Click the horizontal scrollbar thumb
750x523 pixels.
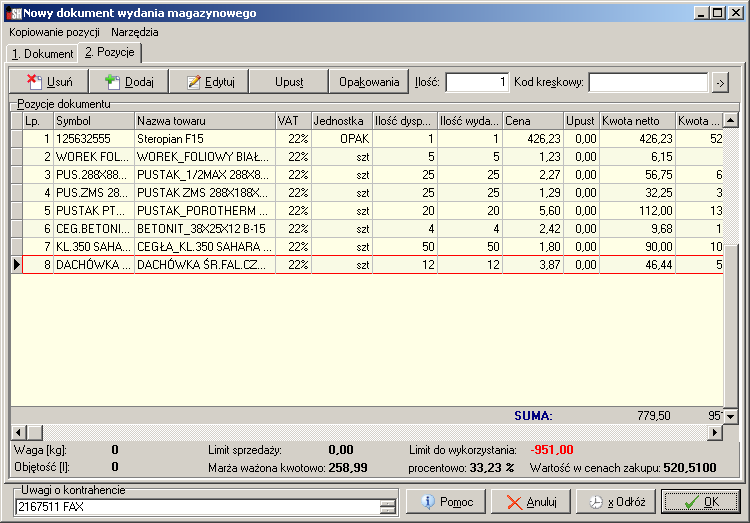[34, 433]
